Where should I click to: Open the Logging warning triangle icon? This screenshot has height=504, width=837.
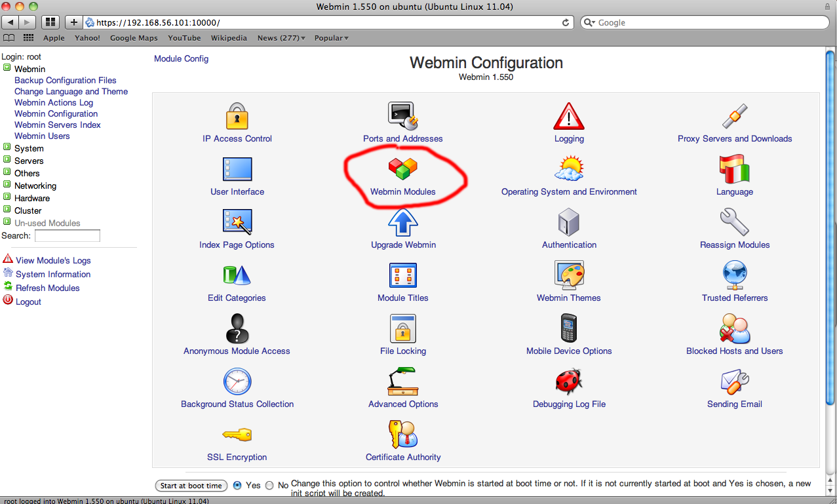(x=569, y=116)
